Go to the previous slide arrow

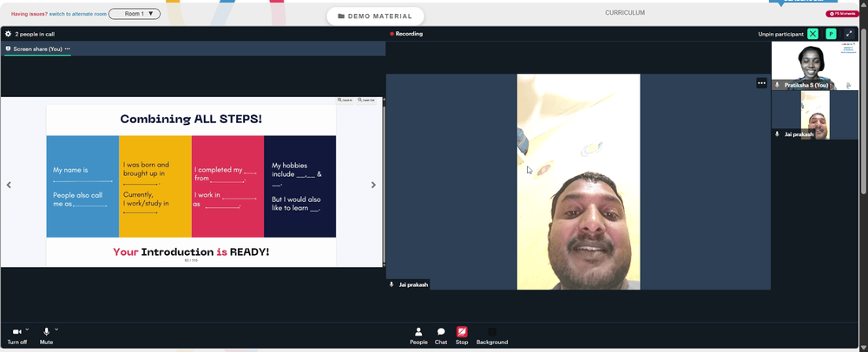click(x=9, y=185)
